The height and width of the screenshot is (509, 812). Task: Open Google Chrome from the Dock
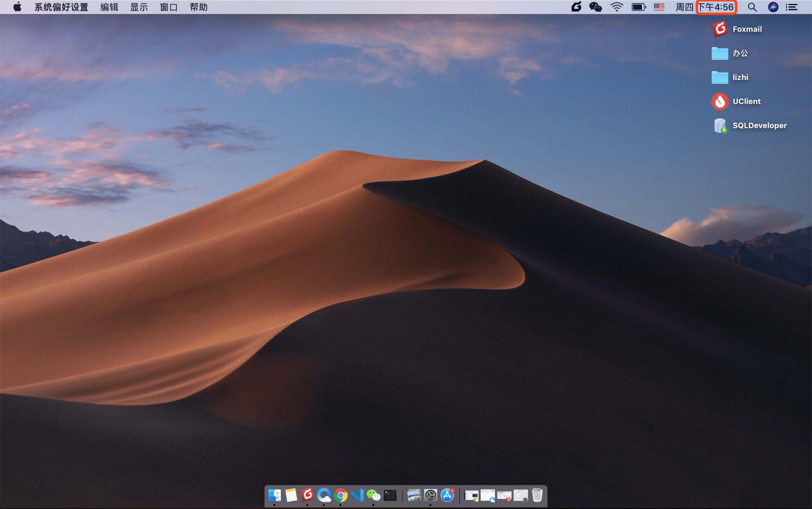pyautogui.click(x=341, y=495)
